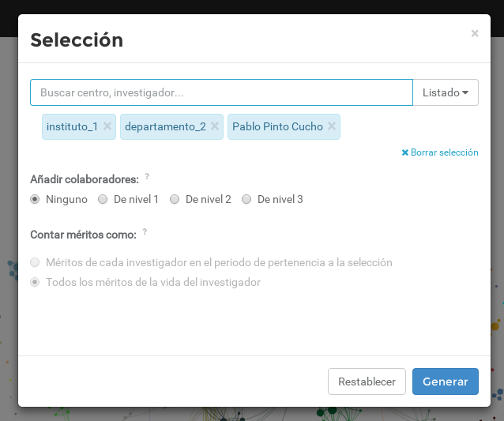This screenshot has height=421, width=504.
Task: Close the Selección dialog
Action: tap(474, 33)
